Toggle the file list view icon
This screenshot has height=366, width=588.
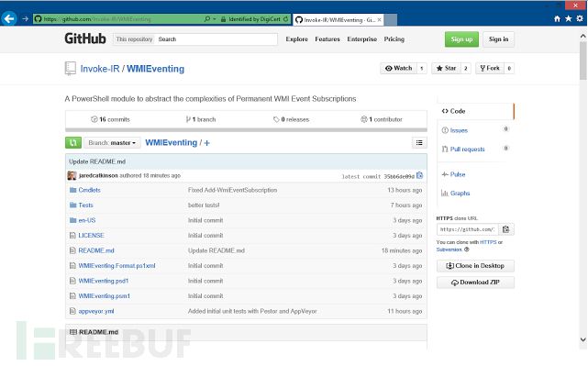point(419,142)
